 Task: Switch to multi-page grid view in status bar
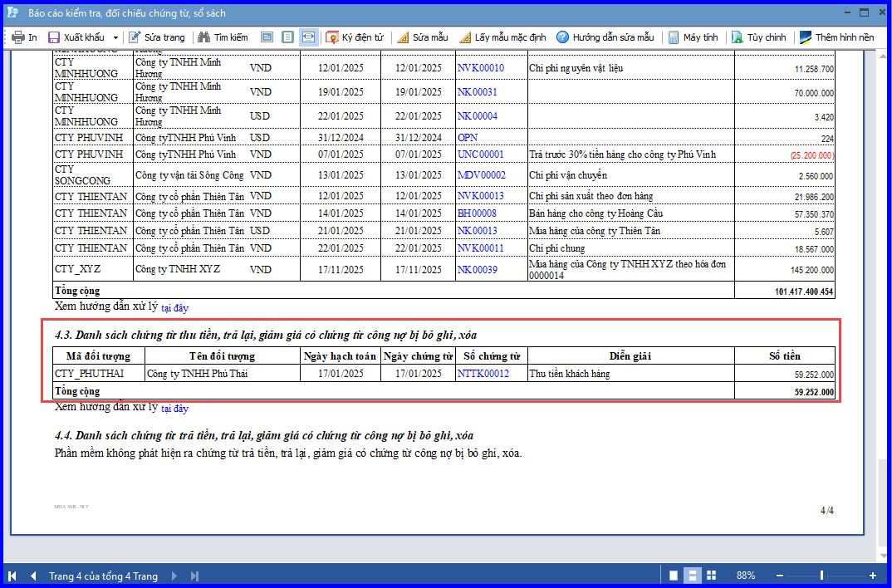711,576
